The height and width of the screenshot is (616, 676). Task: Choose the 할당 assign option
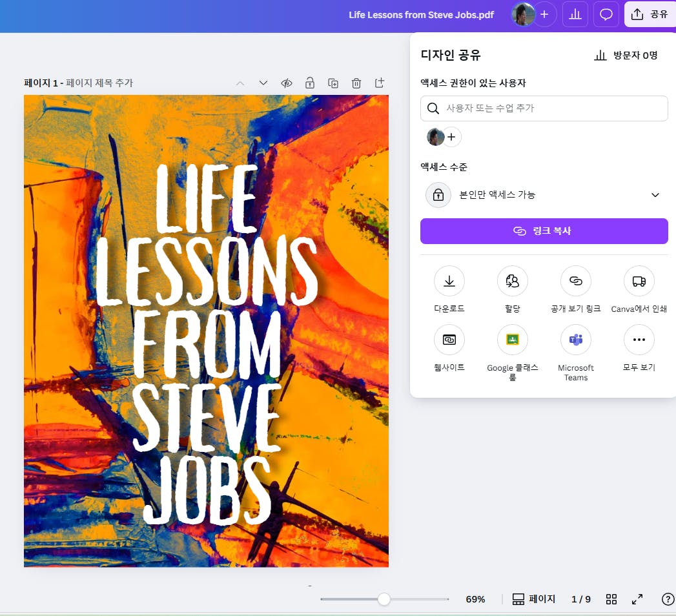coord(513,281)
